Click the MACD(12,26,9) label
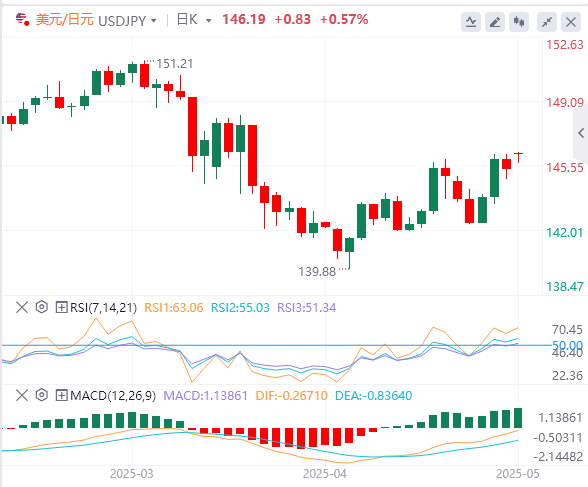 point(112,396)
